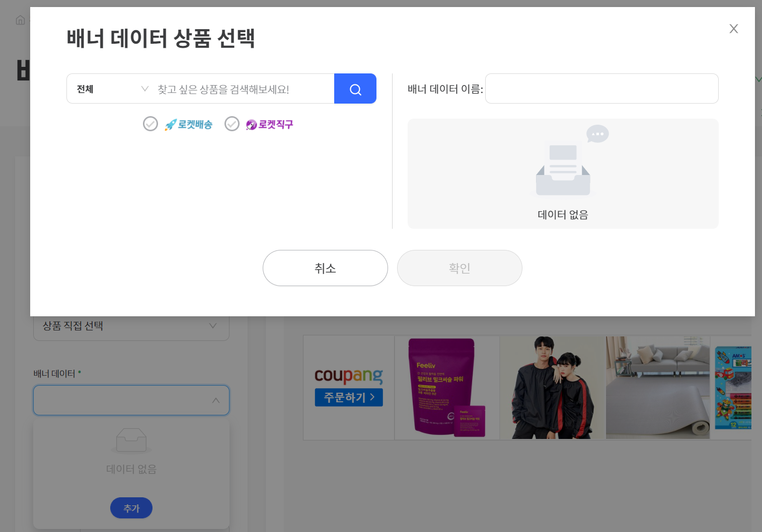Close the banner data product selection dialog
The height and width of the screenshot is (532, 762).
click(x=733, y=29)
